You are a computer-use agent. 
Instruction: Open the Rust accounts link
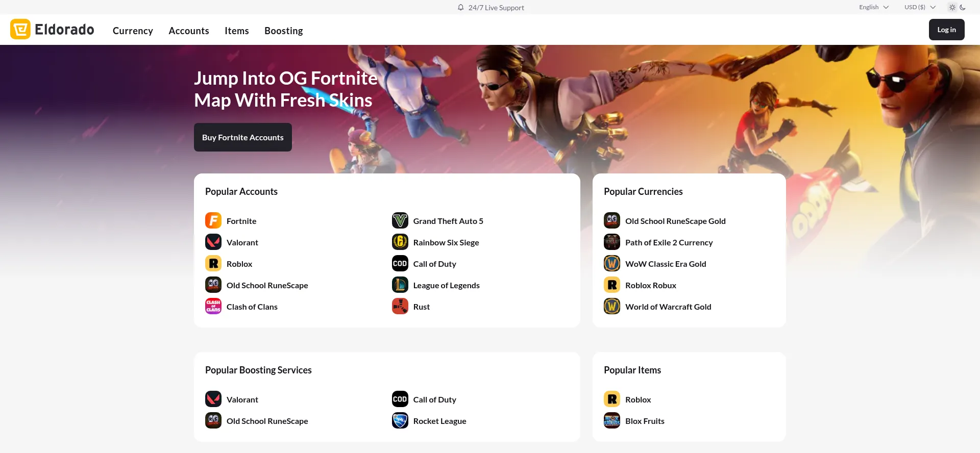[x=422, y=307]
